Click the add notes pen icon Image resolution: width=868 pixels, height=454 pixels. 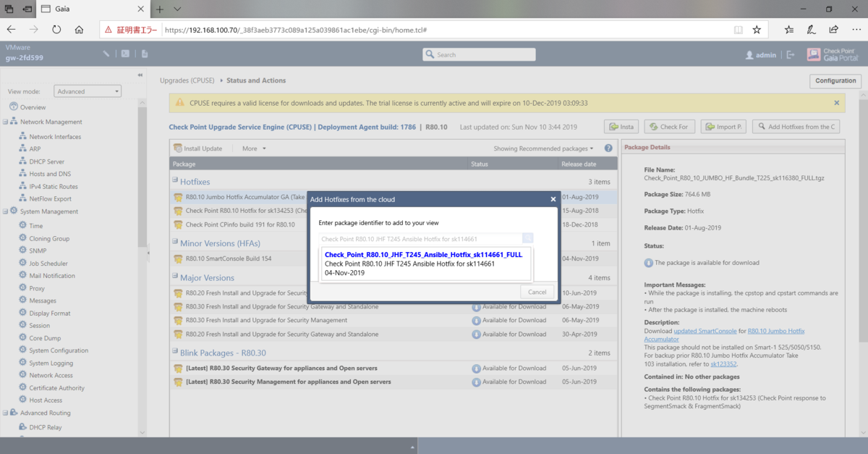point(812,30)
